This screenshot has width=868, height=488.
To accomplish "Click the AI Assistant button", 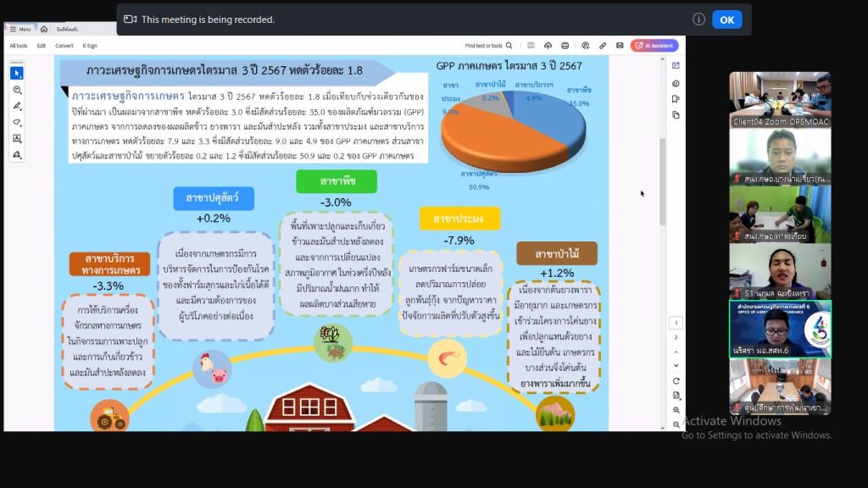I will coord(654,46).
